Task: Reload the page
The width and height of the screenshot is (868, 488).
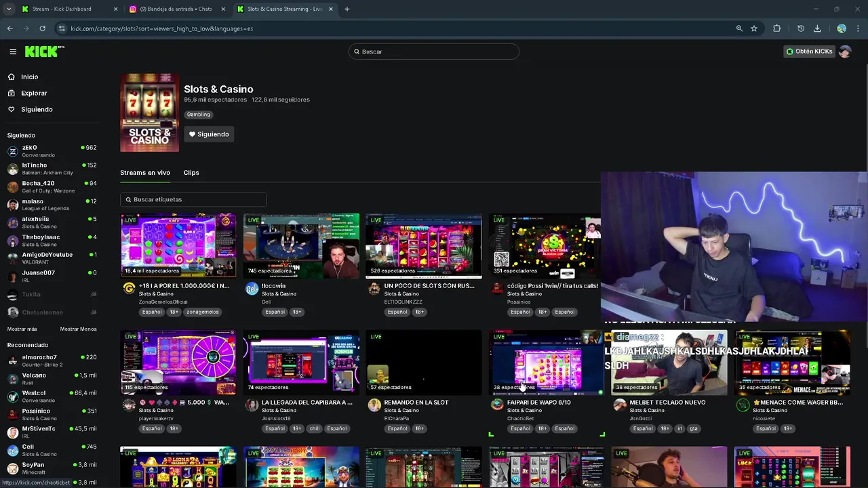Action: click(42, 28)
